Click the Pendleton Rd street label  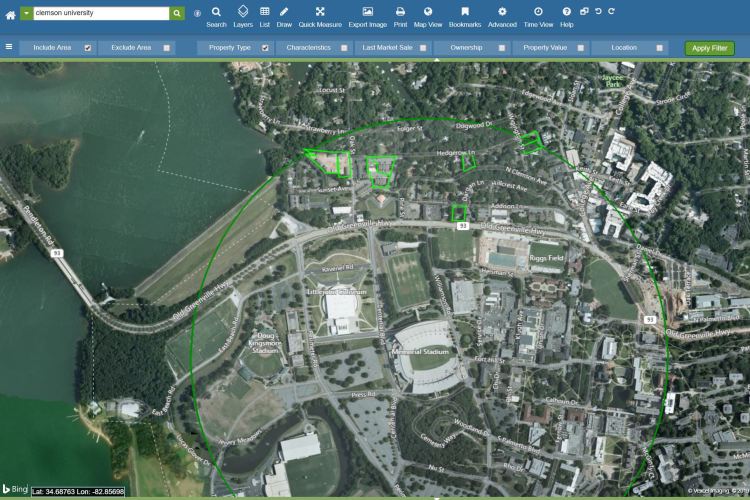(x=37, y=226)
